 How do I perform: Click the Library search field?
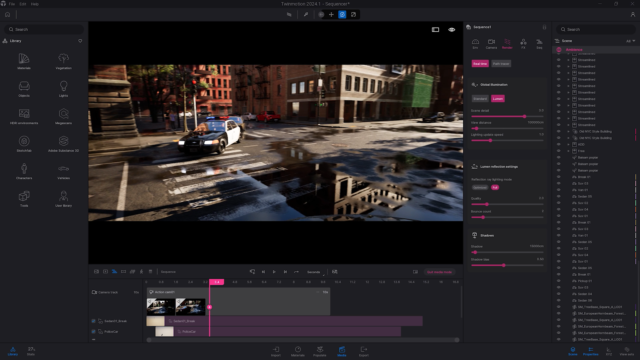44,29
